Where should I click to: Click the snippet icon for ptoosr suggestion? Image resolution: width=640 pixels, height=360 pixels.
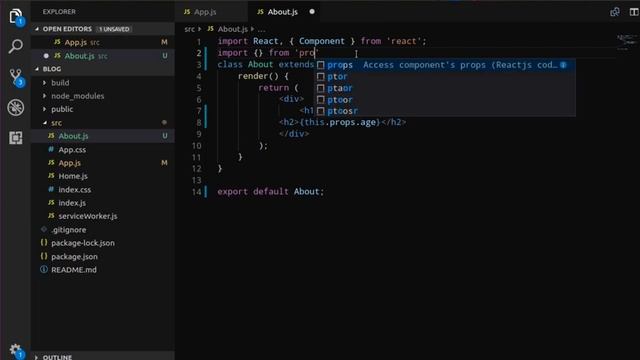pos(321,111)
